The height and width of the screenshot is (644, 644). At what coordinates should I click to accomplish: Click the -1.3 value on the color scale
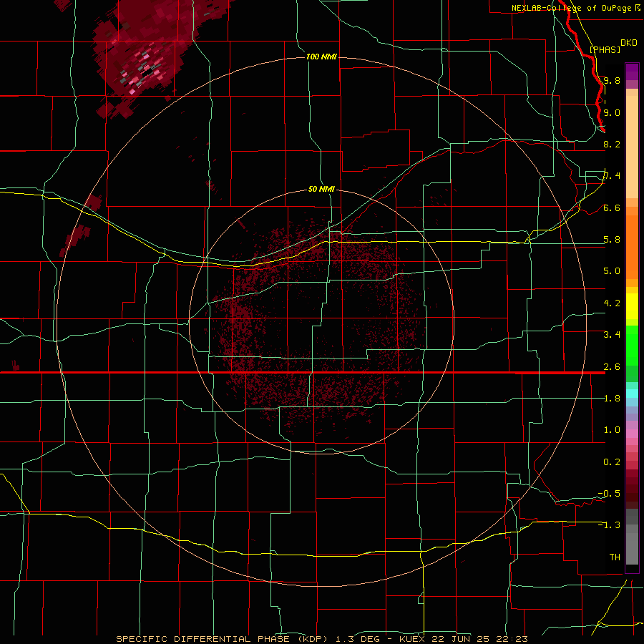[609, 525]
